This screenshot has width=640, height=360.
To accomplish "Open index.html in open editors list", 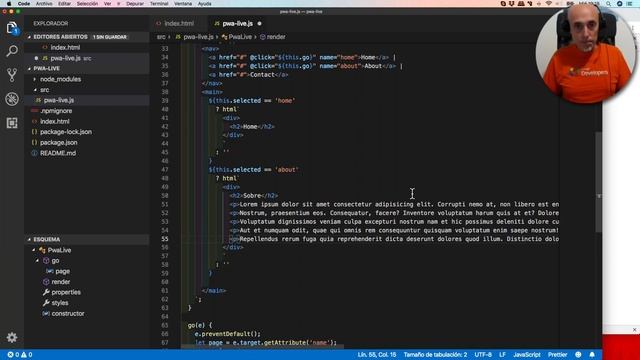I will [65, 47].
